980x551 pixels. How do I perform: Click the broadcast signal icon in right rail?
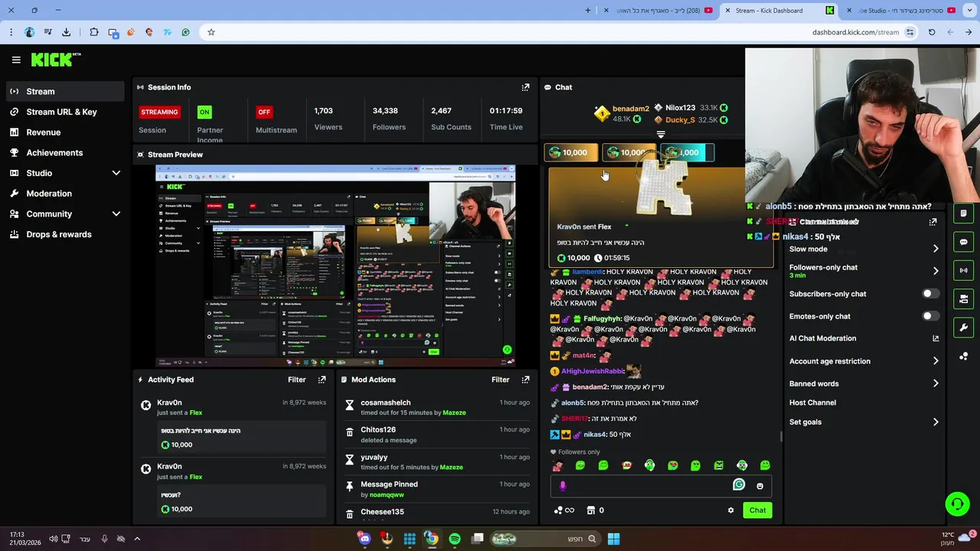click(x=963, y=270)
